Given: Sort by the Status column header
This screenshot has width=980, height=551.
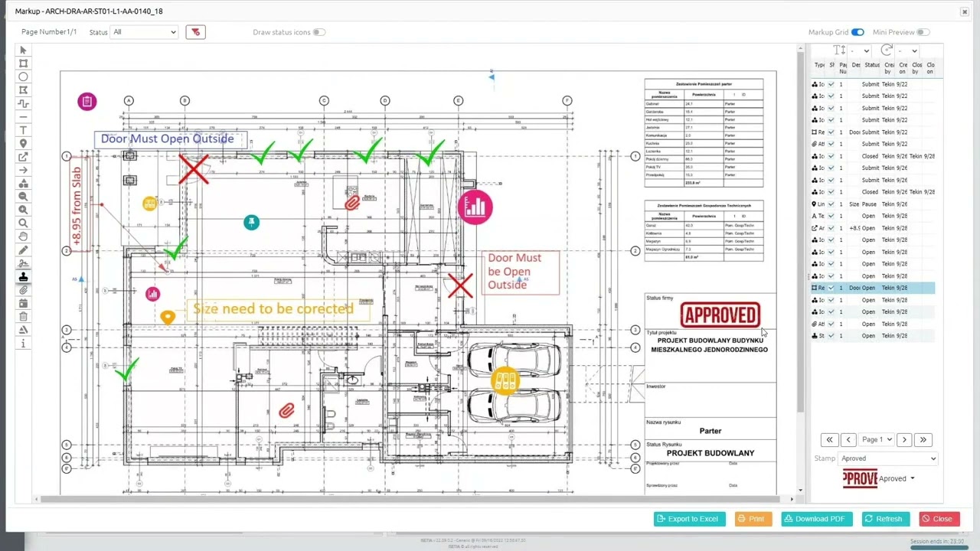Looking at the screenshot, I should [872, 66].
